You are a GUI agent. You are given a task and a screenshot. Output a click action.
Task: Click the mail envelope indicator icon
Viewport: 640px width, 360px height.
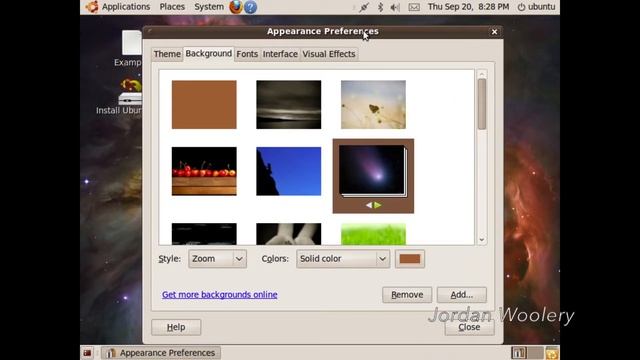(414, 7)
